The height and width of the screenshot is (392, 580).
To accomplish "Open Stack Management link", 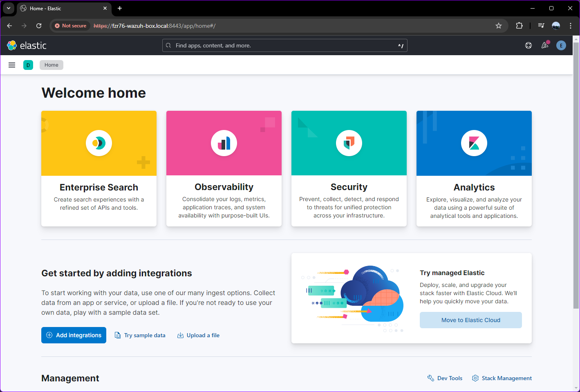I will click(x=502, y=378).
